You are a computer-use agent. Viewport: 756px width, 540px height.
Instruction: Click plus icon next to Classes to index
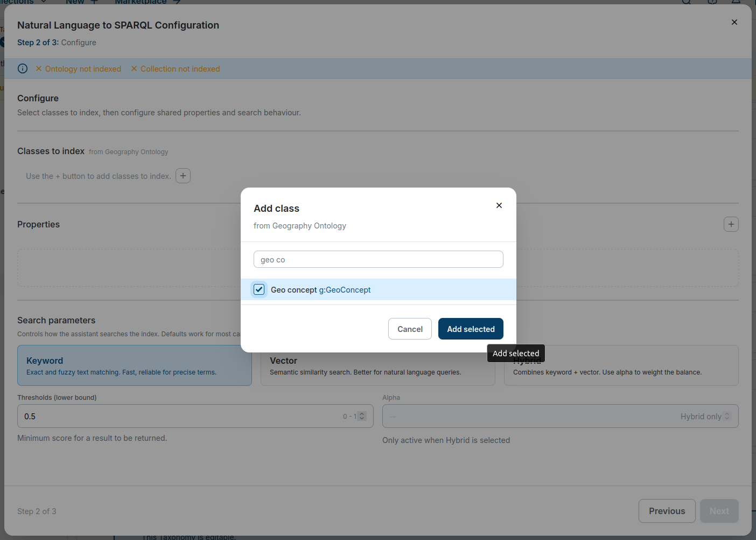click(x=183, y=176)
